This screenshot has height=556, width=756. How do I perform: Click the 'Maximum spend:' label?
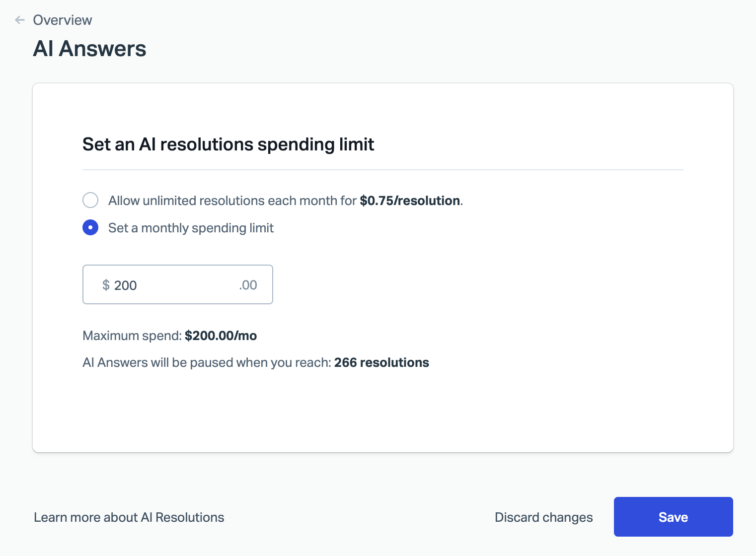click(132, 336)
